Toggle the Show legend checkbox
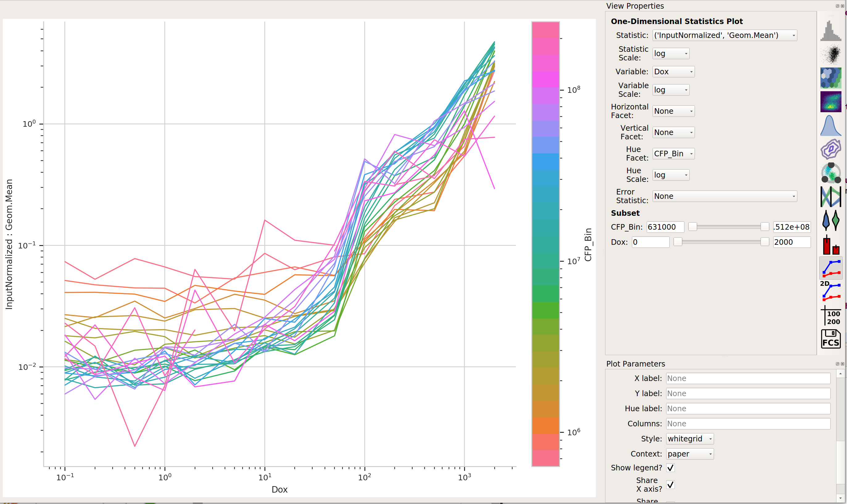 670,468
